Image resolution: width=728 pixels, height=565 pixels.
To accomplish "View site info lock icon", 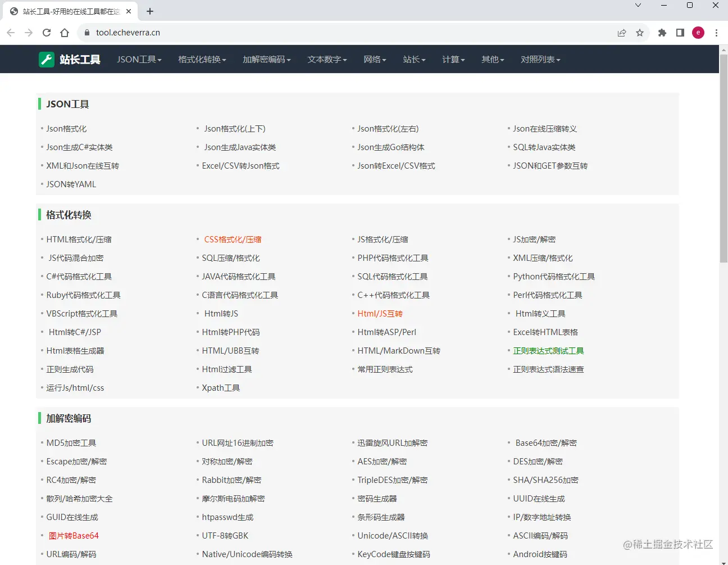I will coord(87,33).
